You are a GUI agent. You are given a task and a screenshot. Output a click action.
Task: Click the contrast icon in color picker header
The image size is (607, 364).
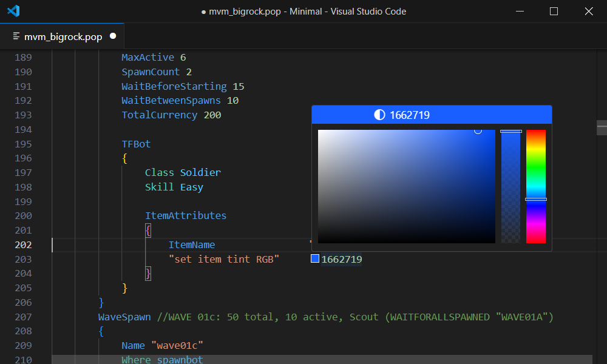pos(379,115)
